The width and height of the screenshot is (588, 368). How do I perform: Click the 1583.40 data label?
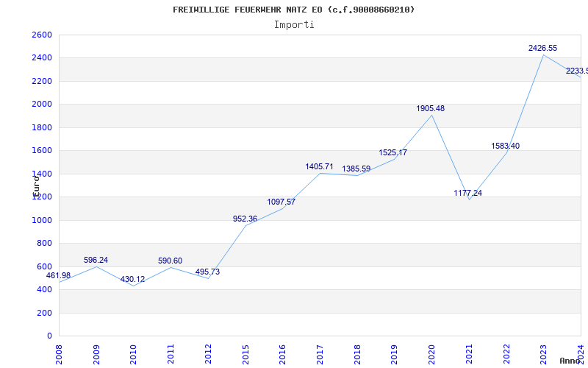[x=505, y=146]
